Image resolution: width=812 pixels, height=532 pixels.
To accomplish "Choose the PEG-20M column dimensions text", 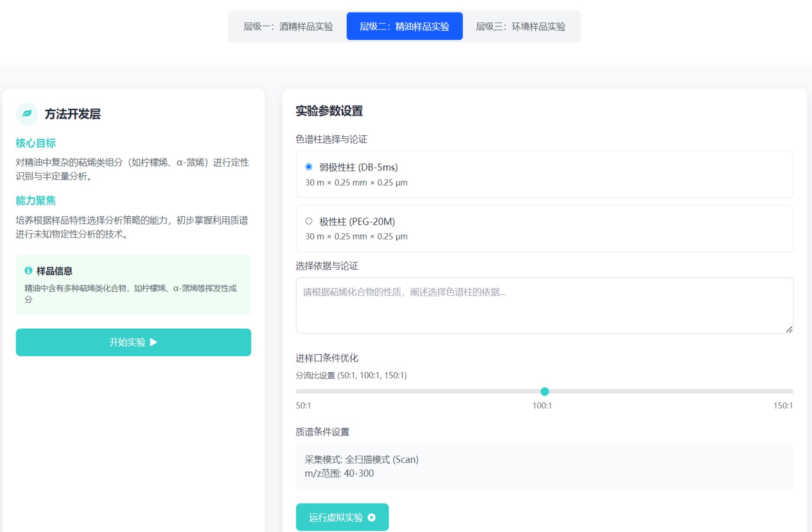I will tap(356, 237).
